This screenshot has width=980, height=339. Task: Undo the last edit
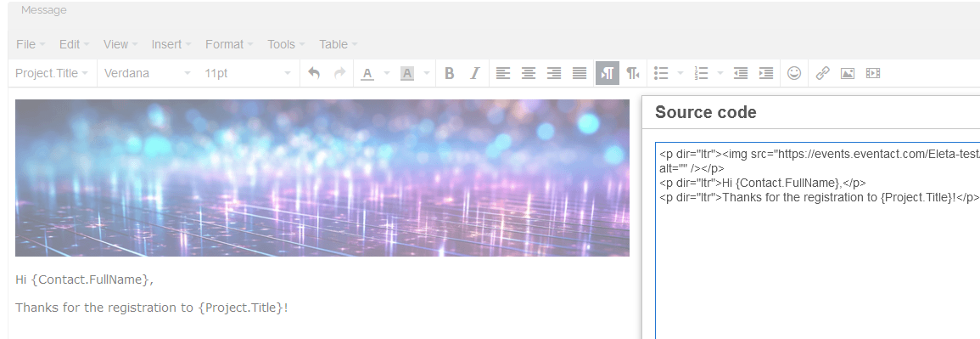pyautogui.click(x=314, y=73)
